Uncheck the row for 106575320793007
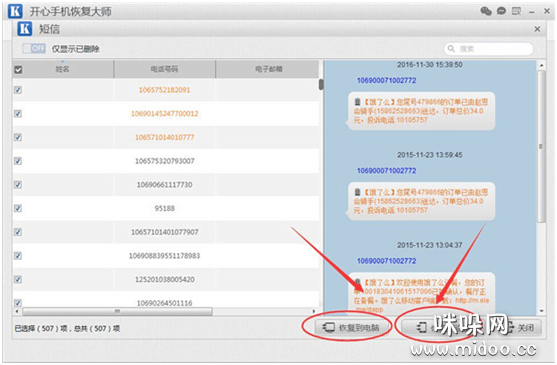 click(18, 161)
